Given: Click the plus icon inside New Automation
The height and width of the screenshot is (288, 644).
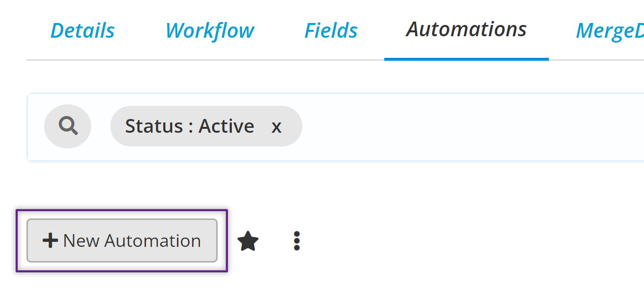Looking at the screenshot, I should tap(50, 240).
